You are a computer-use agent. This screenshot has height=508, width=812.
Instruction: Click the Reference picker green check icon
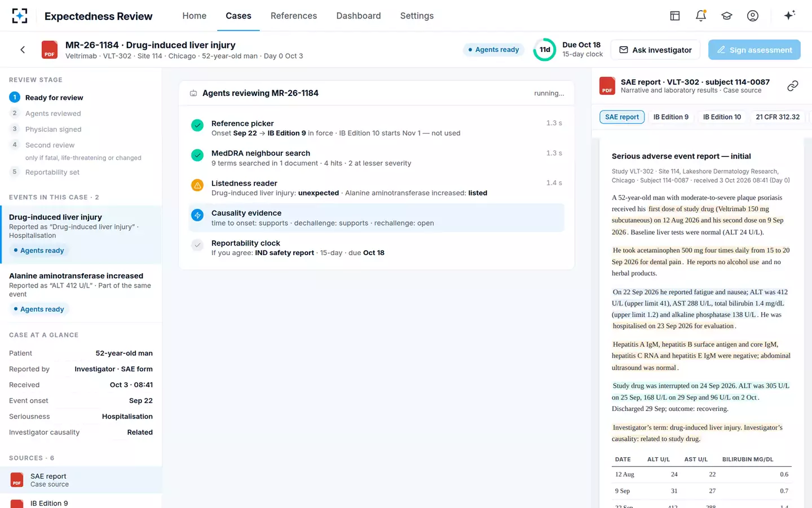click(197, 125)
